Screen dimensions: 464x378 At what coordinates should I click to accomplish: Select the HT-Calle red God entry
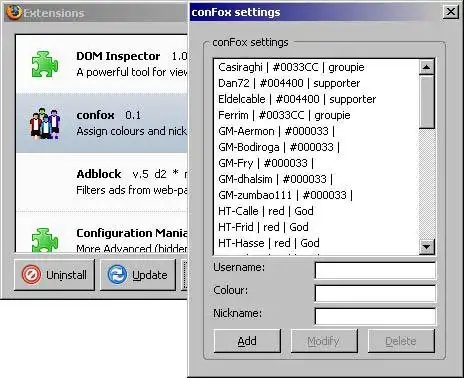pos(316,211)
